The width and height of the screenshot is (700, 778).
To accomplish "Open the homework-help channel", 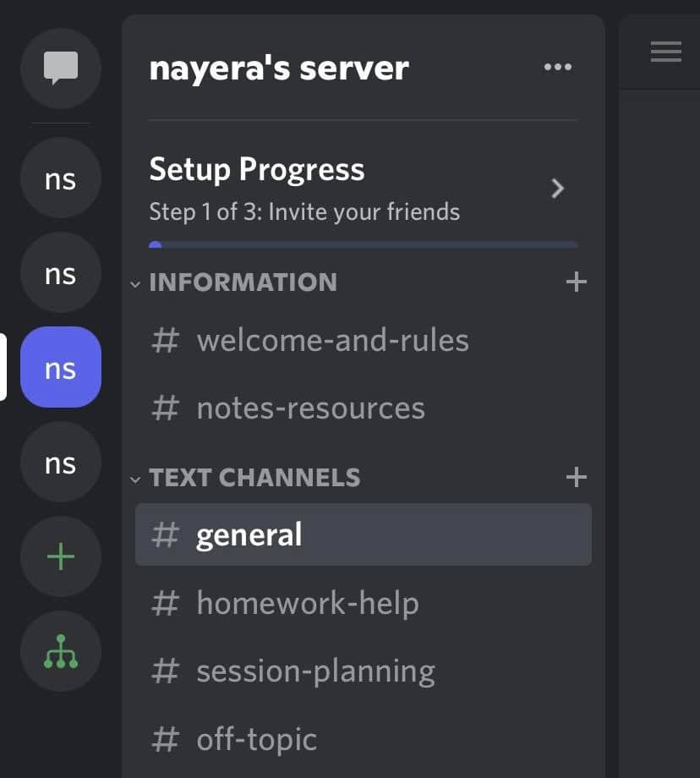I will click(x=364, y=603).
